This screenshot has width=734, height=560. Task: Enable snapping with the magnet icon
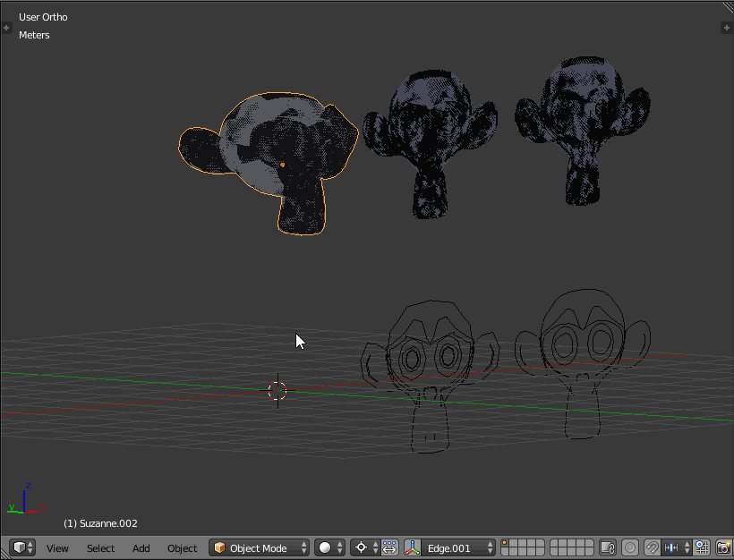(652, 547)
